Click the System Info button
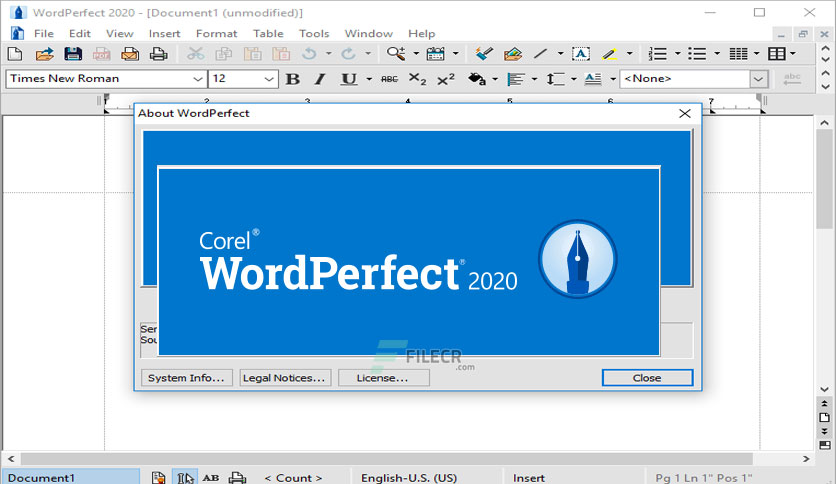 pyautogui.click(x=187, y=378)
